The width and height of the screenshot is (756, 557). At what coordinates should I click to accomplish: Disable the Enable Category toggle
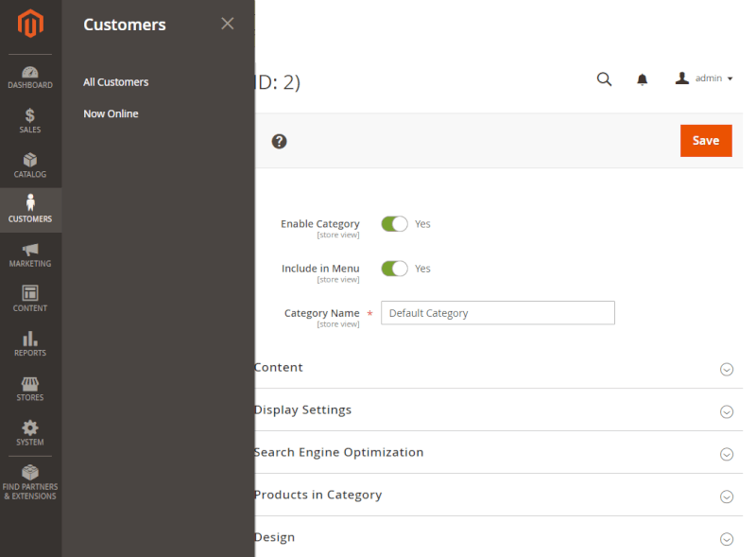(x=394, y=224)
